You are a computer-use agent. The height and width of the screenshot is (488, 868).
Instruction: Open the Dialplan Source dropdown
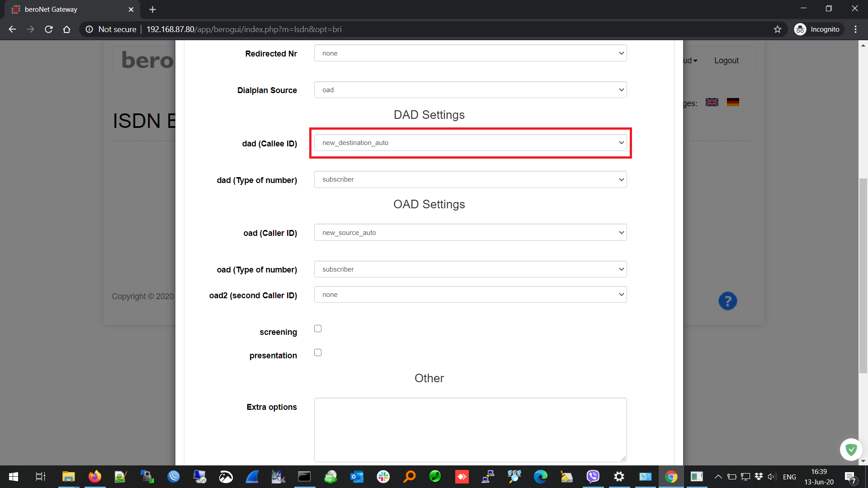click(x=470, y=90)
